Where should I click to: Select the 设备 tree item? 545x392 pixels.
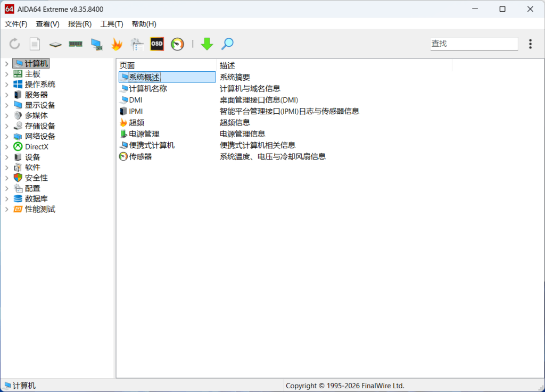point(32,157)
